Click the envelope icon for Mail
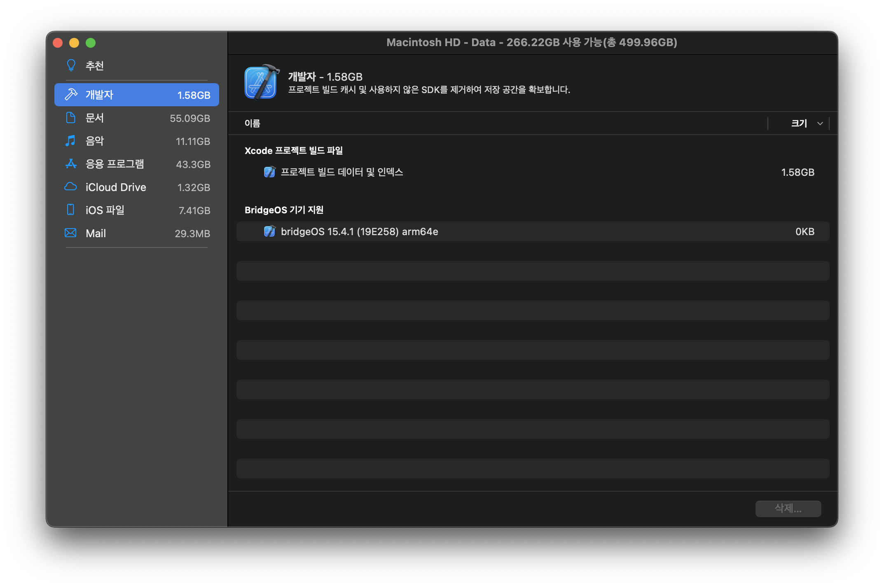 (x=71, y=233)
